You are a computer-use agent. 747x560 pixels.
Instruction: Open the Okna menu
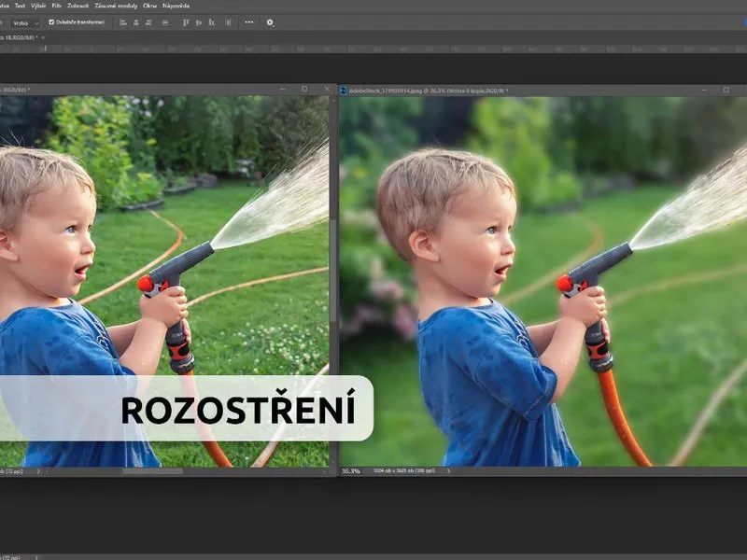[149, 6]
